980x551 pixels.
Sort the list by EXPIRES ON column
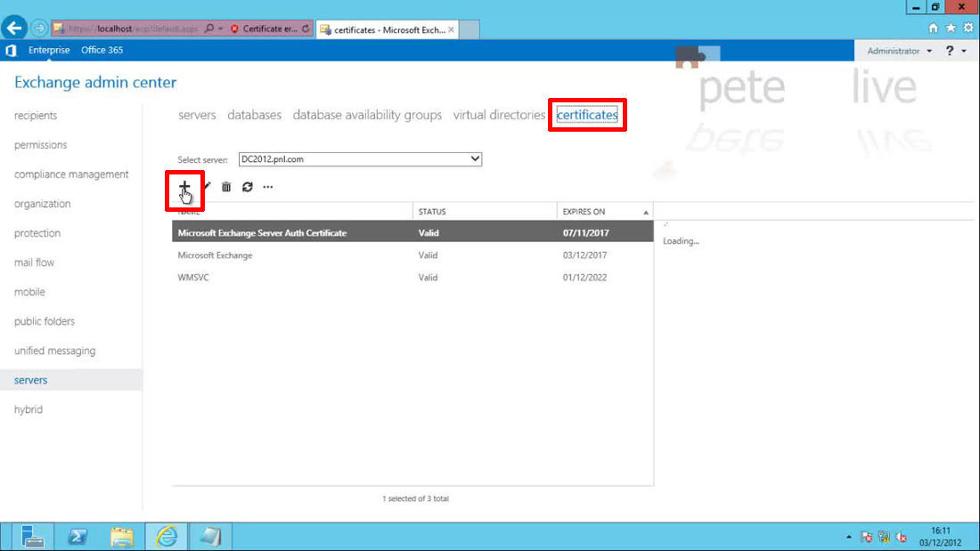[x=605, y=212]
